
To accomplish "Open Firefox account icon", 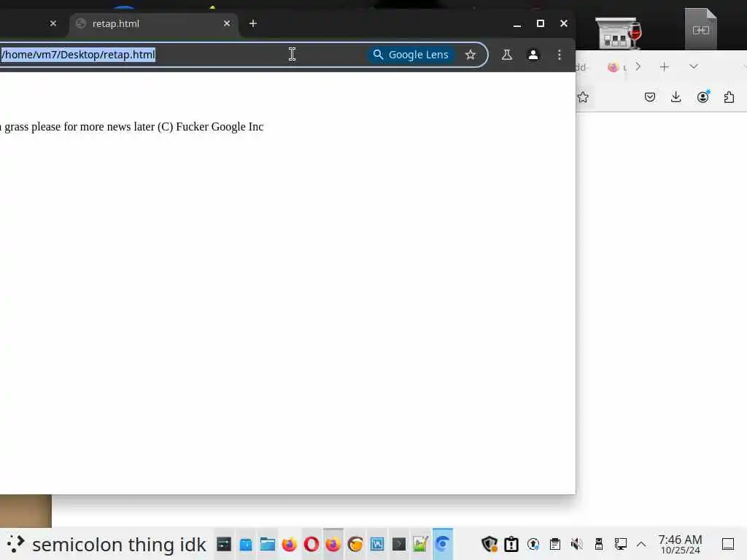I will point(703,97).
